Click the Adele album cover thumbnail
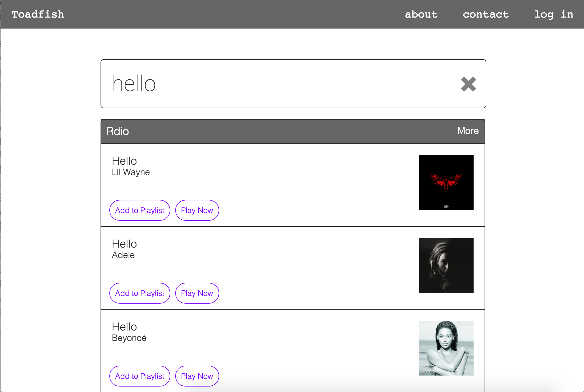This screenshot has width=584, height=392. coord(446,265)
